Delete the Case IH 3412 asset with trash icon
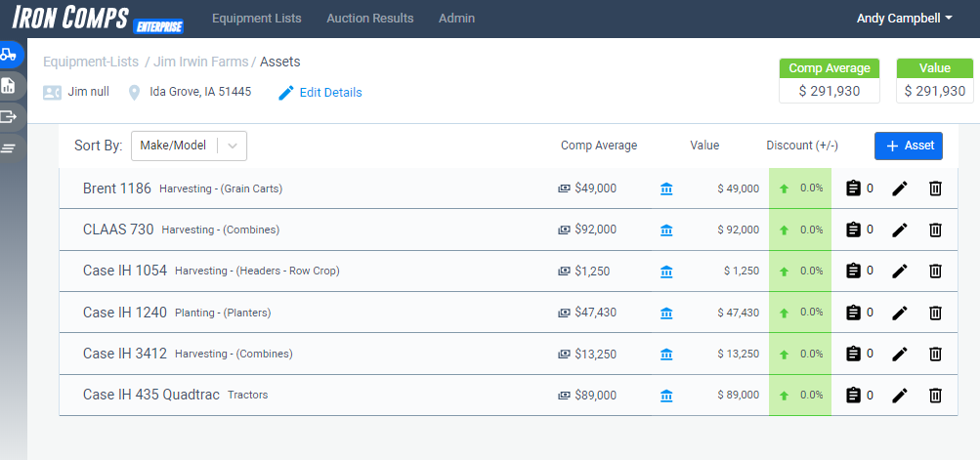The width and height of the screenshot is (980, 460). (x=935, y=354)
